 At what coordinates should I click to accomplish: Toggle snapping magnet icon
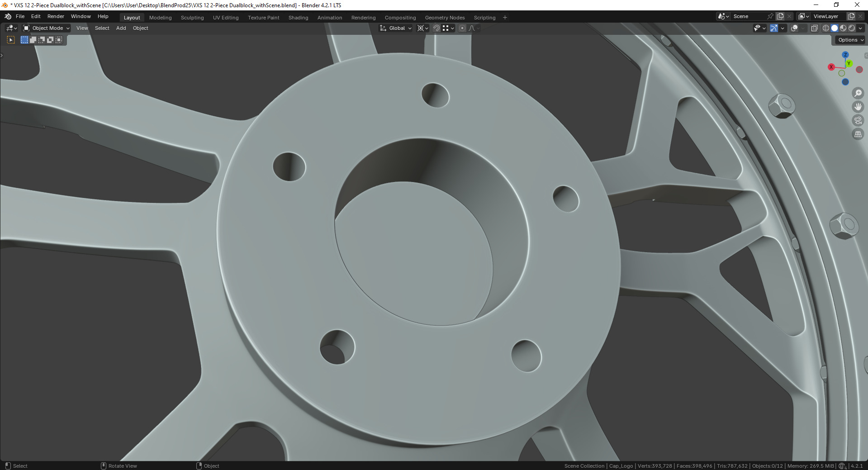(436, 28)
